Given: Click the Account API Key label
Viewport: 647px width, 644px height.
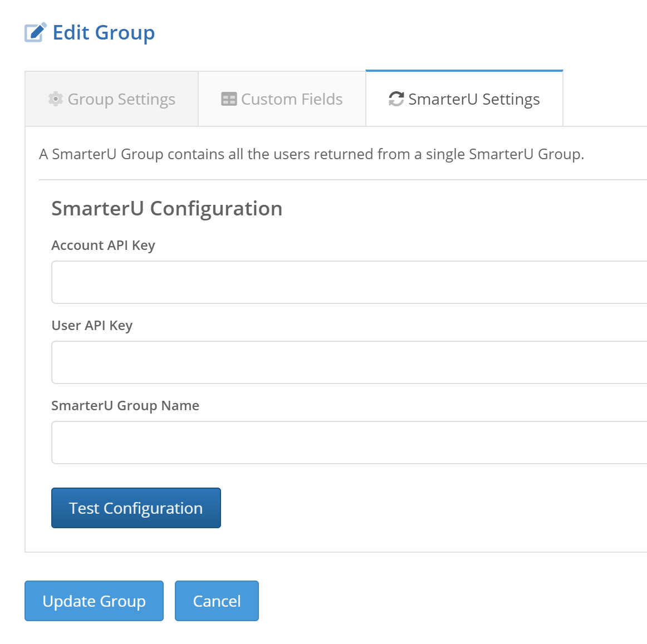Looking at the screenshot, I should (103, 245).
